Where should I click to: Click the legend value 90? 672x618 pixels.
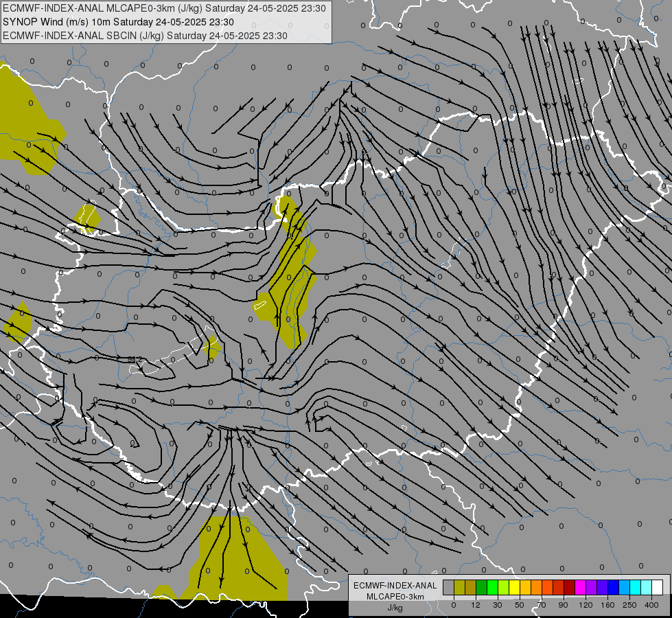[x=563, y=605]
